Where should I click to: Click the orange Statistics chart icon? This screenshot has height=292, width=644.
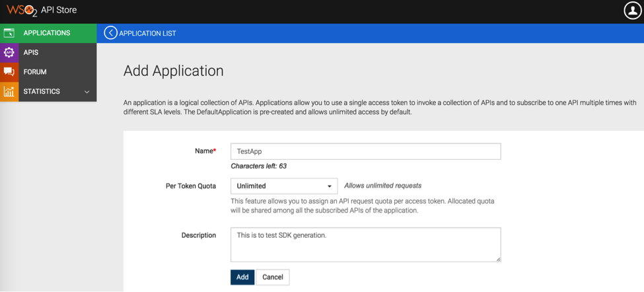click(x=9, y=92)
